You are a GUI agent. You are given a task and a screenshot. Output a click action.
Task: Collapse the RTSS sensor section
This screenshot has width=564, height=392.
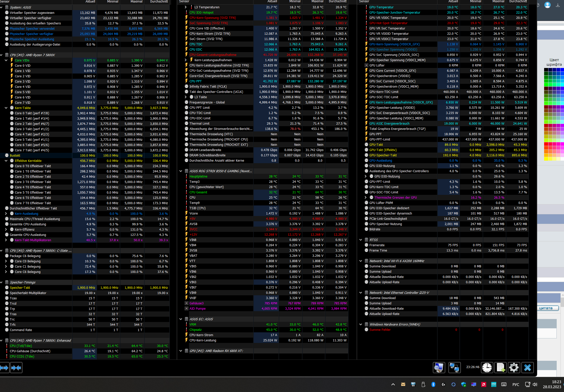pos(360,240)
